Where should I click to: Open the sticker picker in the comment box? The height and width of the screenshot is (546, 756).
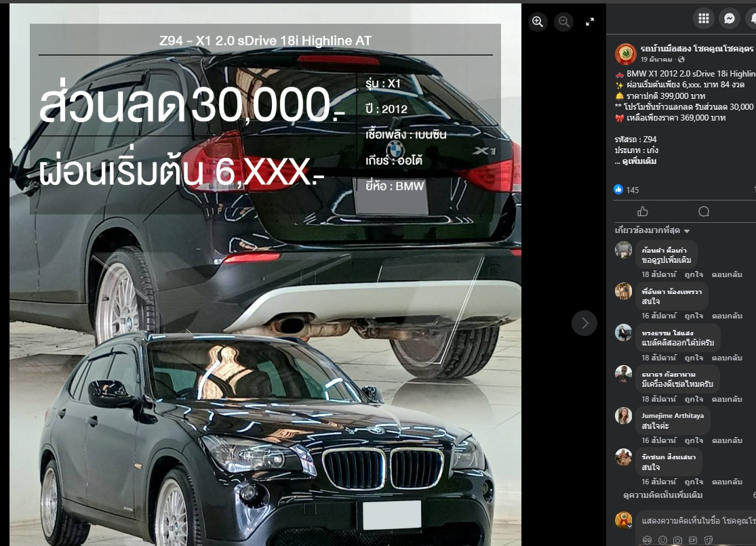[709, 540]
